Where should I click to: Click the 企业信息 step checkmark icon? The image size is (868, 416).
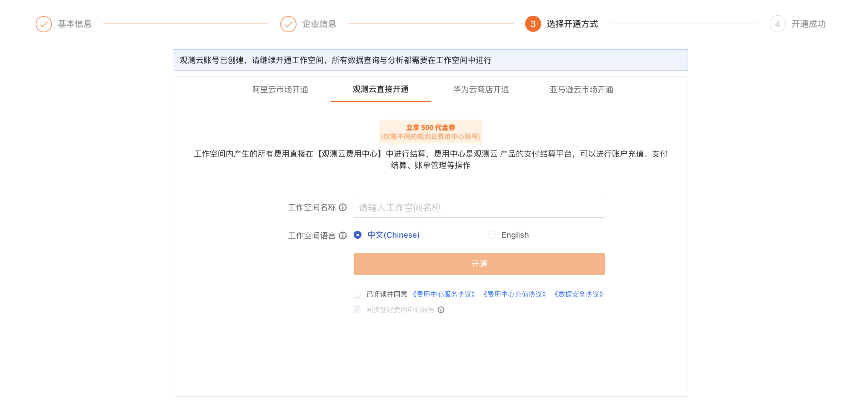pyautogui.click(x=288, y=24)
